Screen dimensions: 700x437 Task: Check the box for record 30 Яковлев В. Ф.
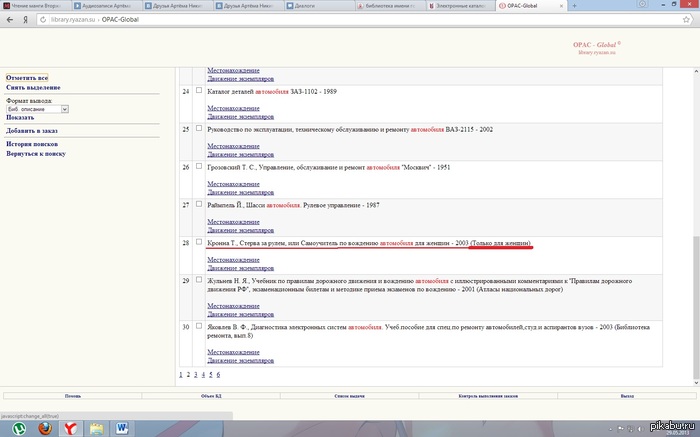click(199, 326)
